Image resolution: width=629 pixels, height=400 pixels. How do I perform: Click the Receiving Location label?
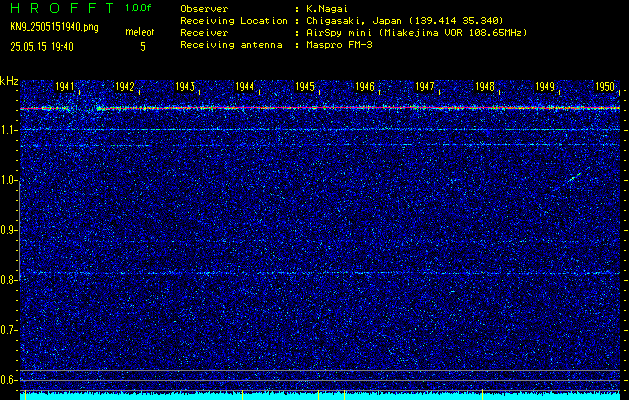pyautogui.click(x=234, y=21)
